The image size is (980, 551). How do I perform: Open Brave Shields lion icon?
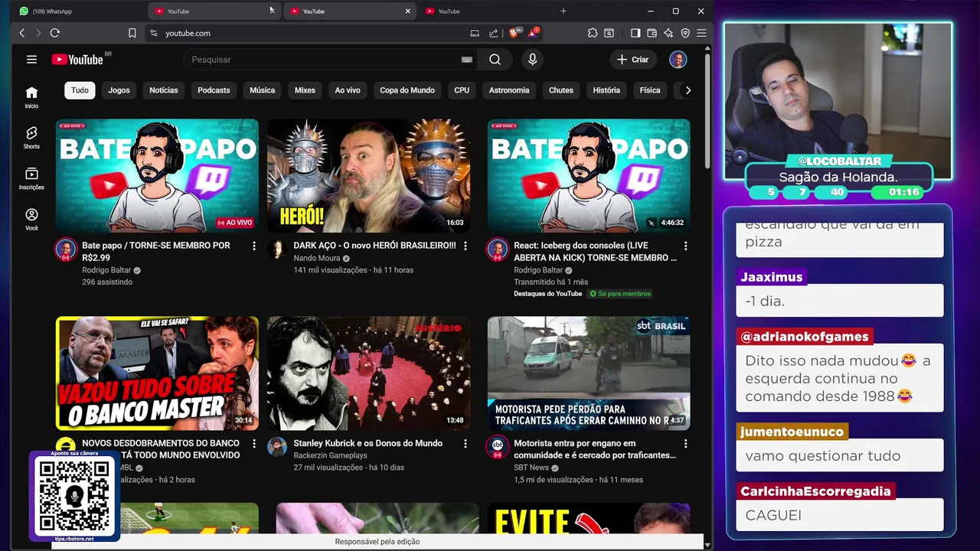(514, 33)
